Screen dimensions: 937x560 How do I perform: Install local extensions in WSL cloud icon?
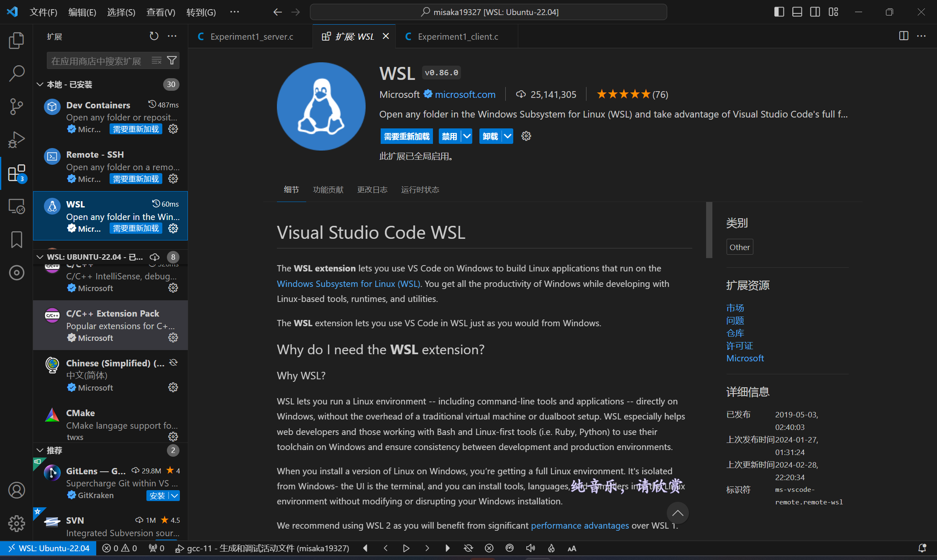click(x=155, y=257)
